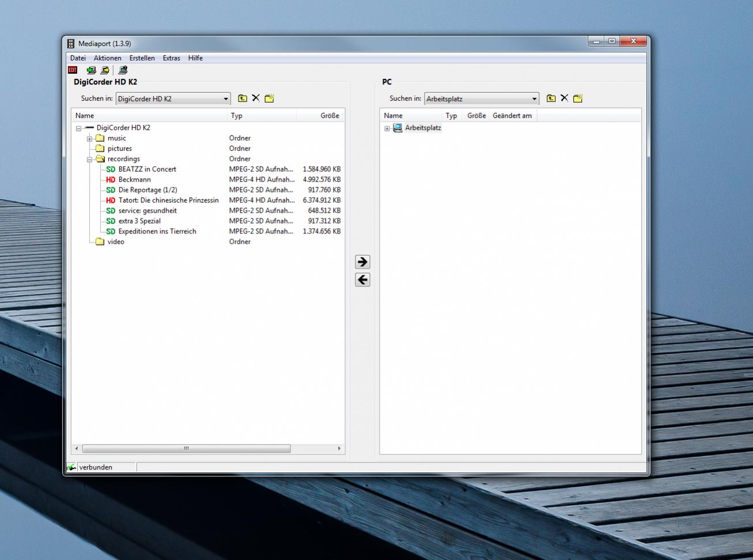Image resolution: width=753 pixels, height=560 pixels.
Task: Collapse the DigiCorder HD K2 root node
Action: point(78,128)
